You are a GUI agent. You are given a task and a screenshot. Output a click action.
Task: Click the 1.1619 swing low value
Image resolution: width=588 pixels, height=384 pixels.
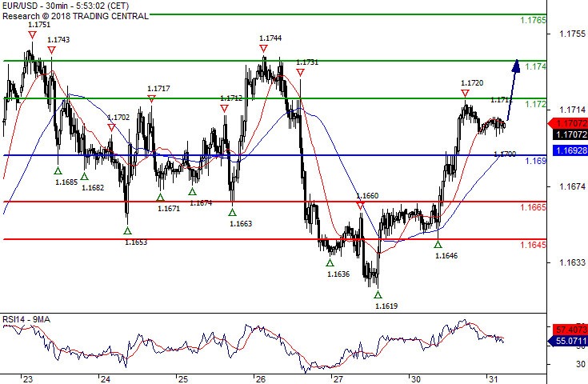point(386,306)
